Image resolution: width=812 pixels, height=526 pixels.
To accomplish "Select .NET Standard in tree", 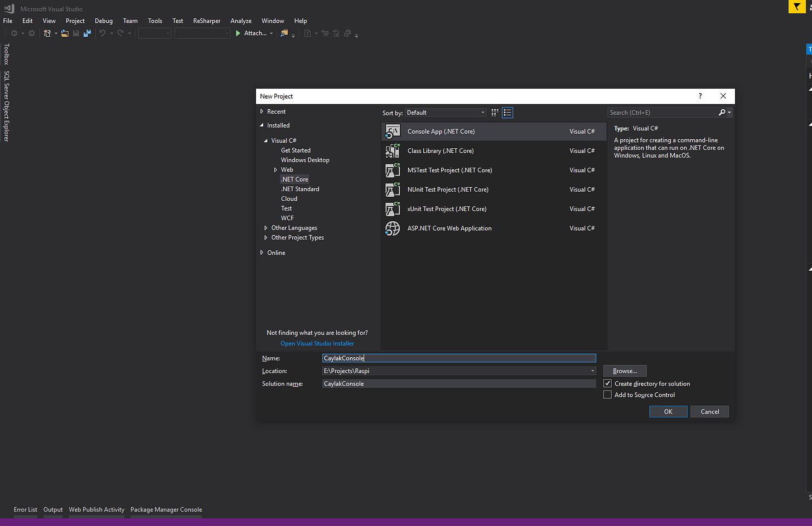I will coord(300,189).
